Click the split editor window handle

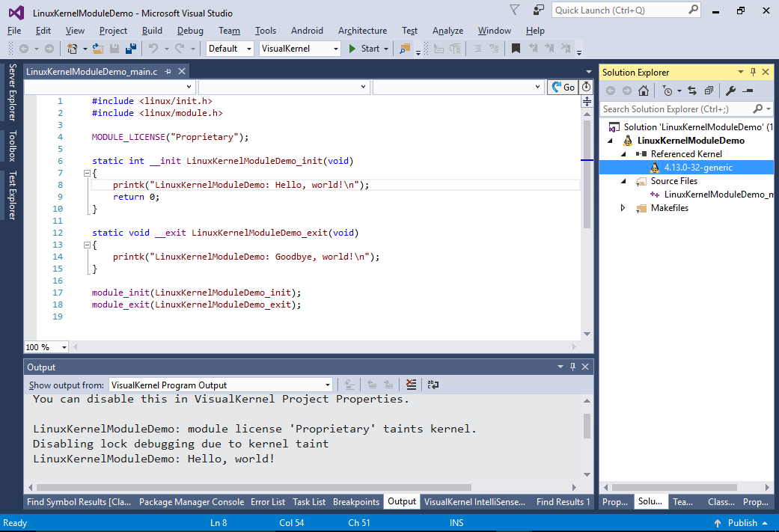point(587,102)
